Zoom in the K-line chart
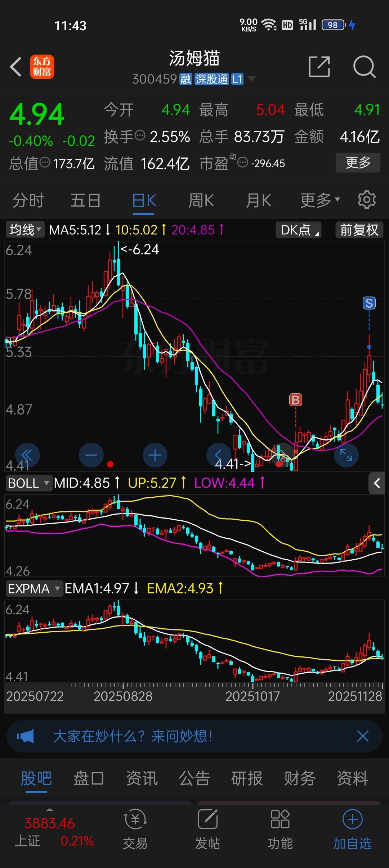 [155, 455]
